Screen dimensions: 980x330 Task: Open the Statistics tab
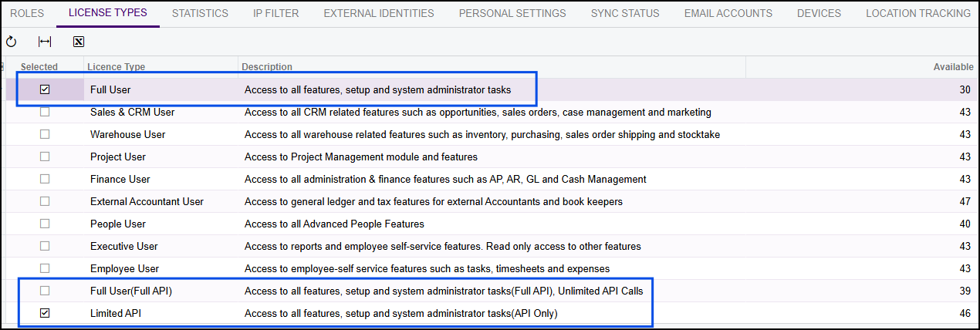point(200,13)
